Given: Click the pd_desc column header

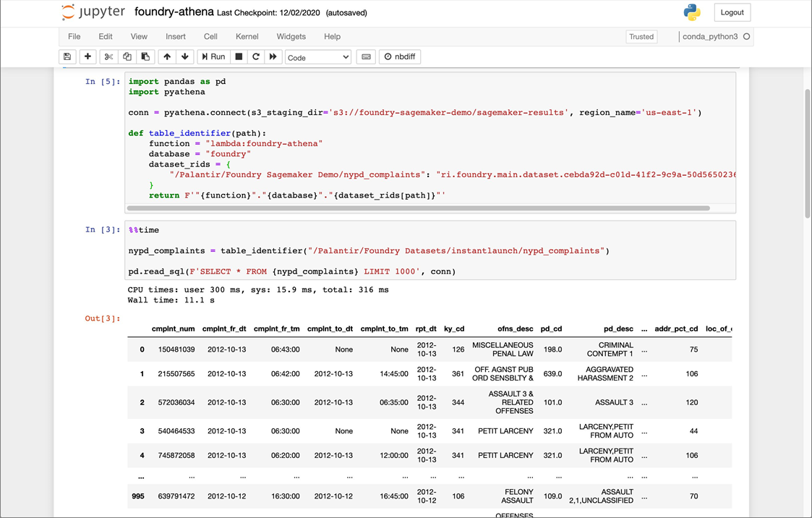Looking at the screenshot, I should (x=618, y=329).
